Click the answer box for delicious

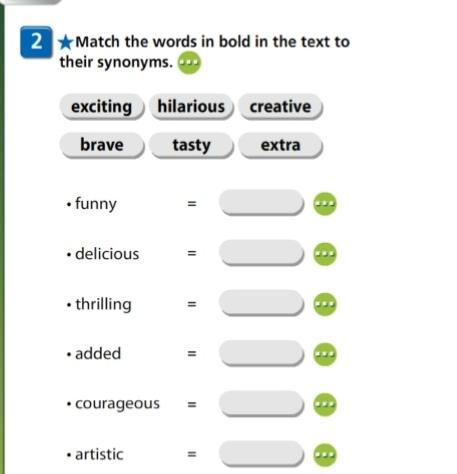click(261, 252)
